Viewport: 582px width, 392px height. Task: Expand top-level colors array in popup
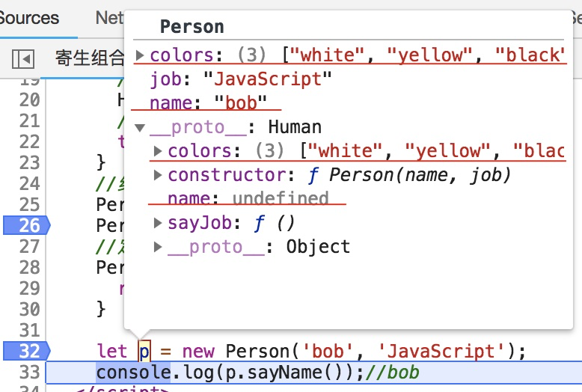tap(140, 55)
